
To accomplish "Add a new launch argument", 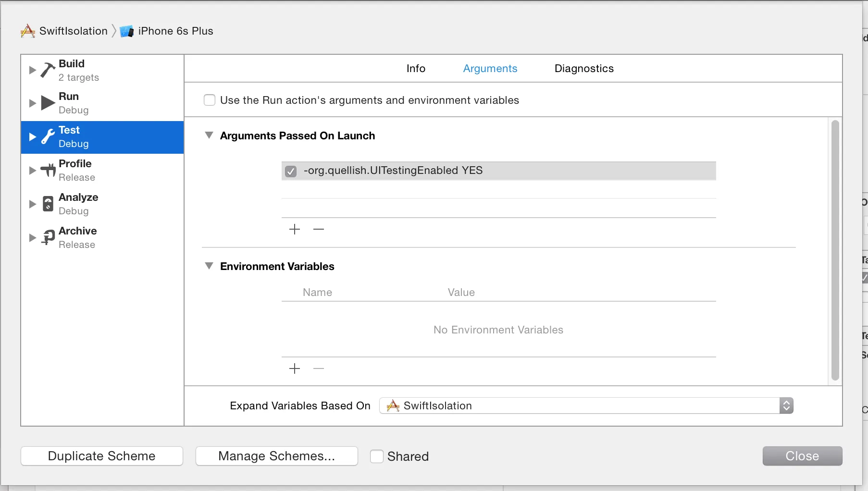I will [x=295, y=229].
